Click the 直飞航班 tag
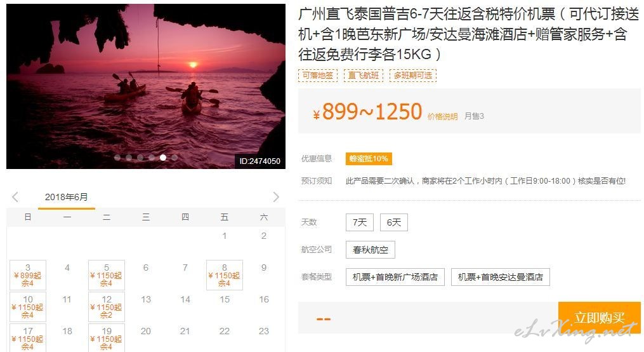 coord(364,75)
